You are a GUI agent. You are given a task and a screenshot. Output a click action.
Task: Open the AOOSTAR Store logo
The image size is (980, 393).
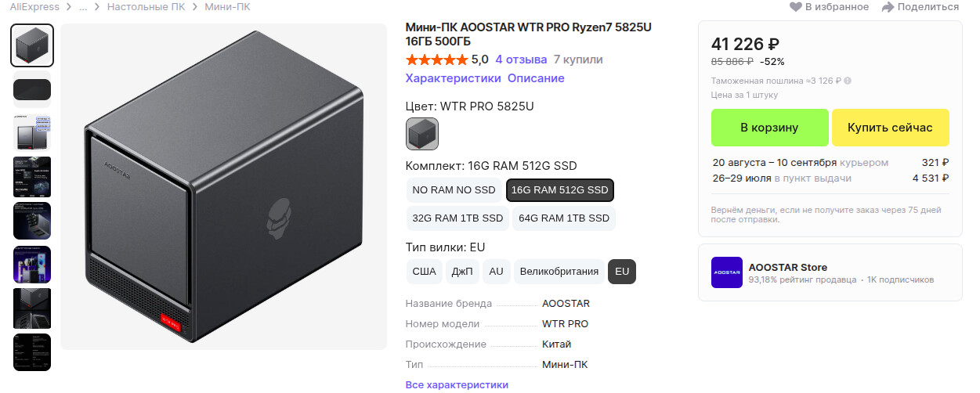pos(726,272)
